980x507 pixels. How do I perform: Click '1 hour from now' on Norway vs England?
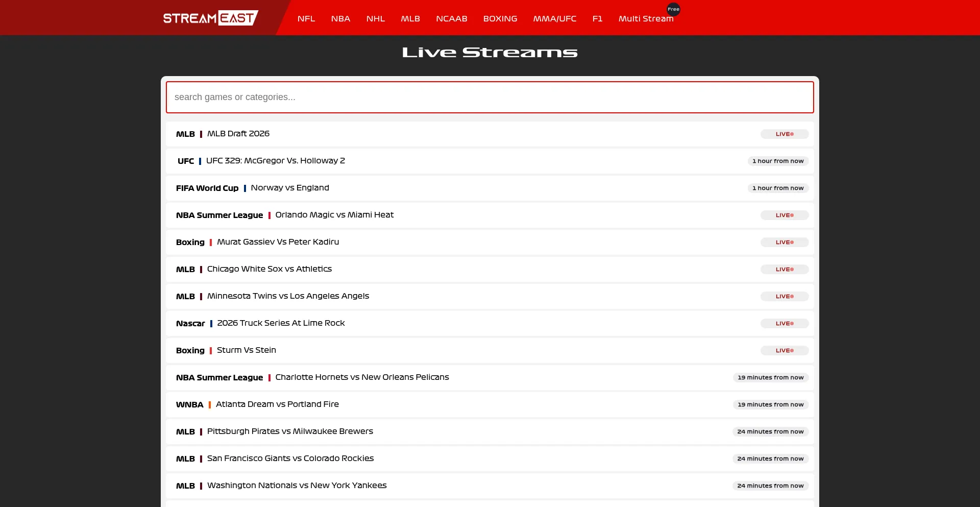coord(778,188)
